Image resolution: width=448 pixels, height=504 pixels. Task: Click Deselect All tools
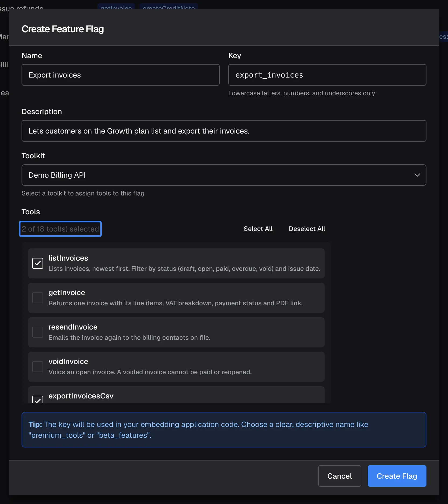pos(307,229)
